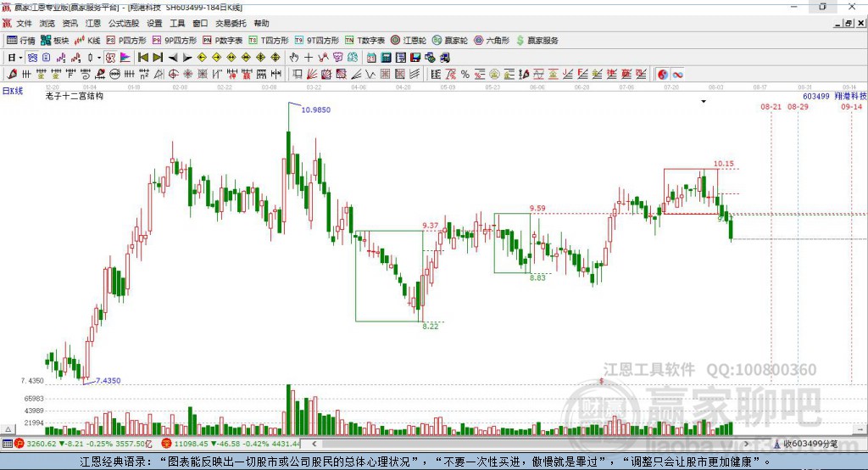Click the 10.15 price label
Image resolution: width=868 pixels, height=470 pixels.
coord(724,164)
